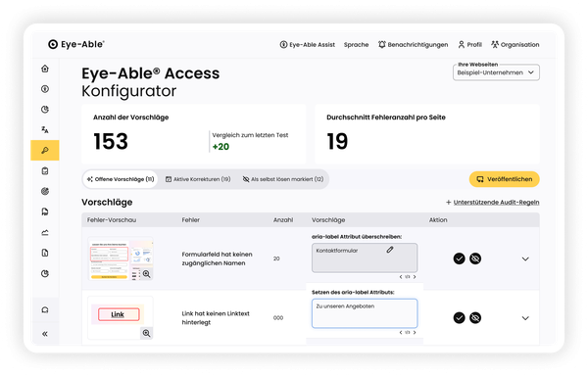
Task: Go to next suggestion under Kontaktformular field
Action: 415,277
